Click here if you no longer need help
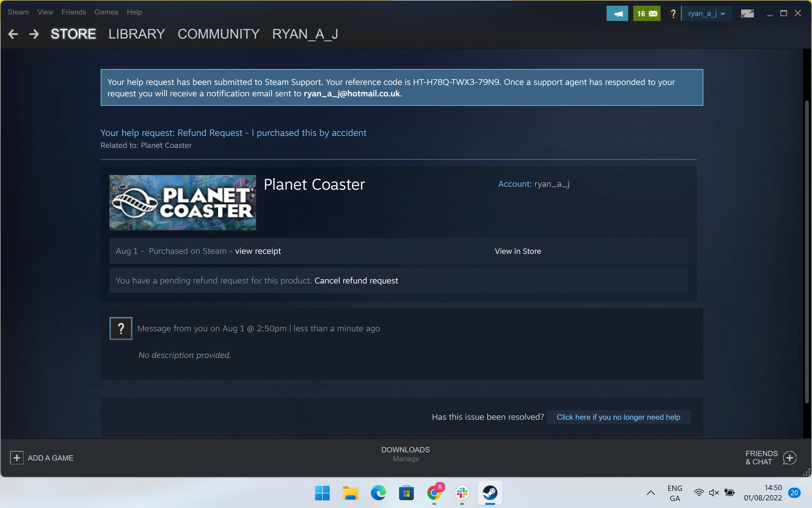 (618, 417)
